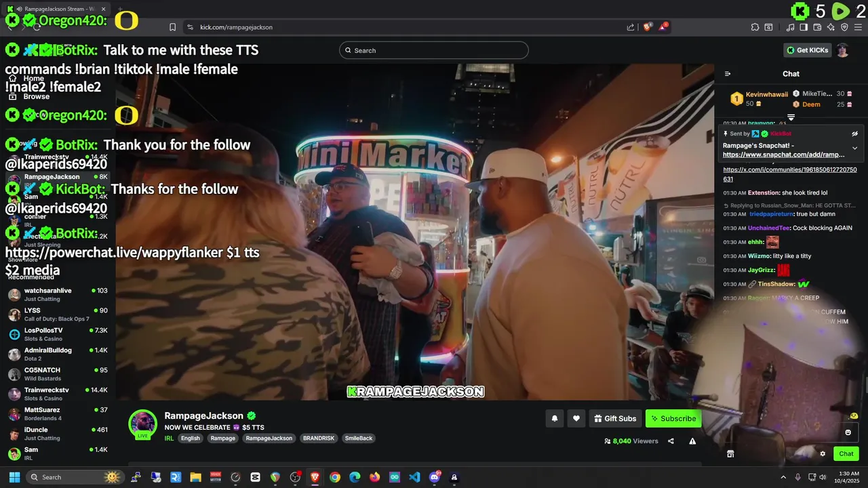Click the IRL category link

(x=169, y=439)
